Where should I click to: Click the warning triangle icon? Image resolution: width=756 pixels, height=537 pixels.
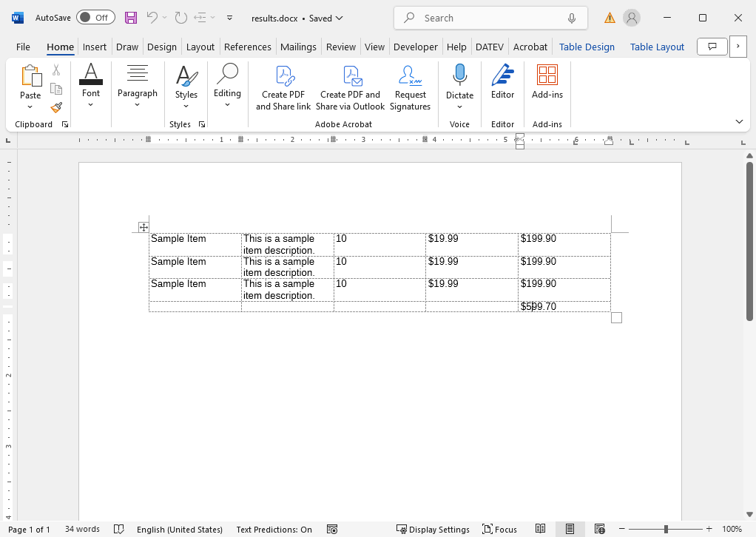click(x=610, y=18)
